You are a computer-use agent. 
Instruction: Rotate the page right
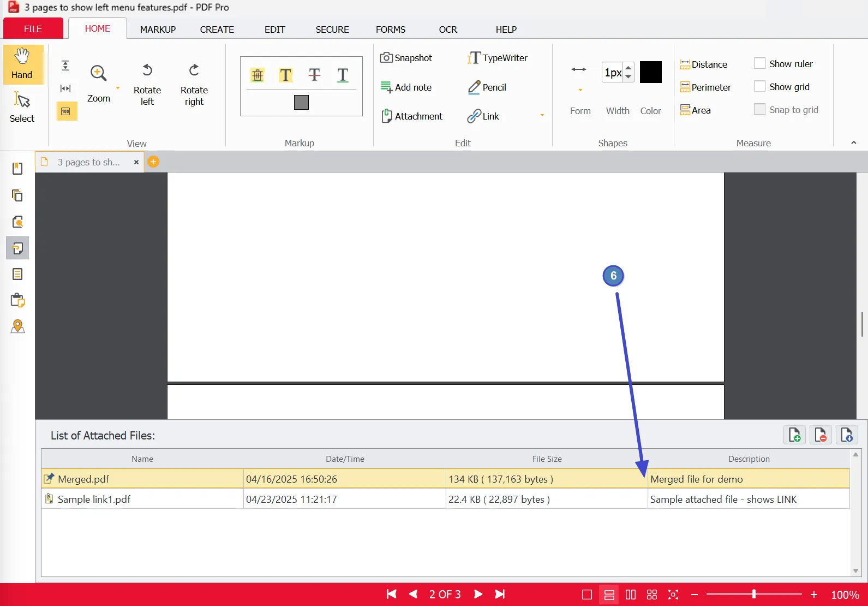(x=194, y=85)
